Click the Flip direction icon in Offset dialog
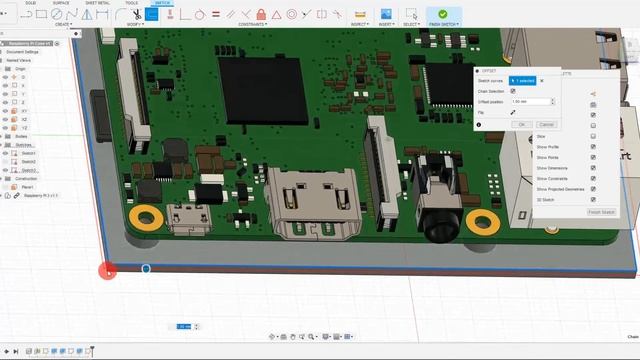Screen dimensions: 640x360 pyautogui.click(x=513, y=112)
